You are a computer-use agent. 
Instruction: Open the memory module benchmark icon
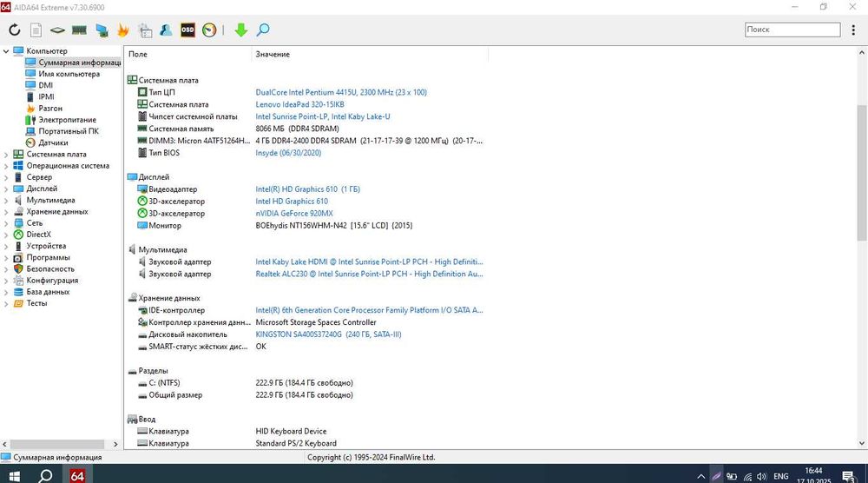79,30
